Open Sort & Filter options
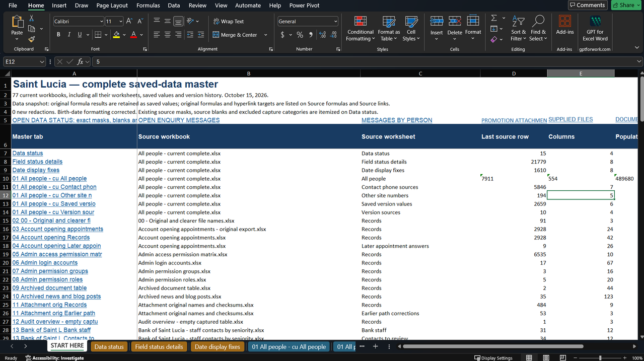 518,29
